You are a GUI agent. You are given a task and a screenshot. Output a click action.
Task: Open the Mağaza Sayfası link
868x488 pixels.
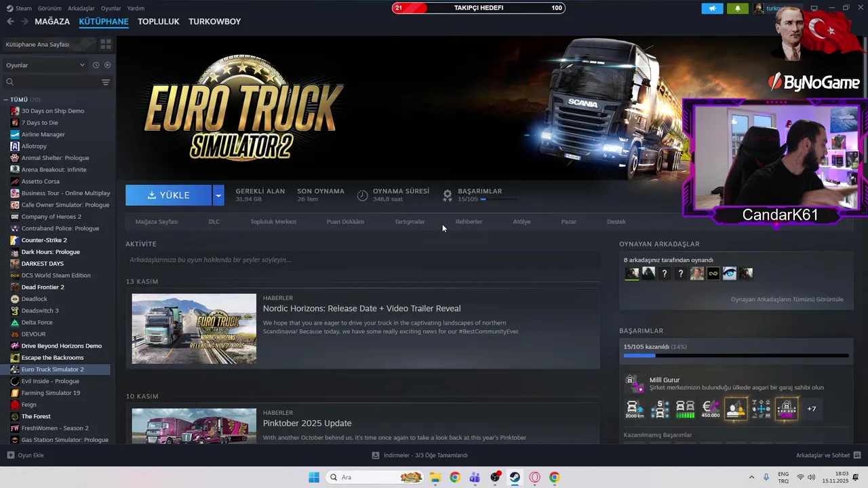[157, 222]
